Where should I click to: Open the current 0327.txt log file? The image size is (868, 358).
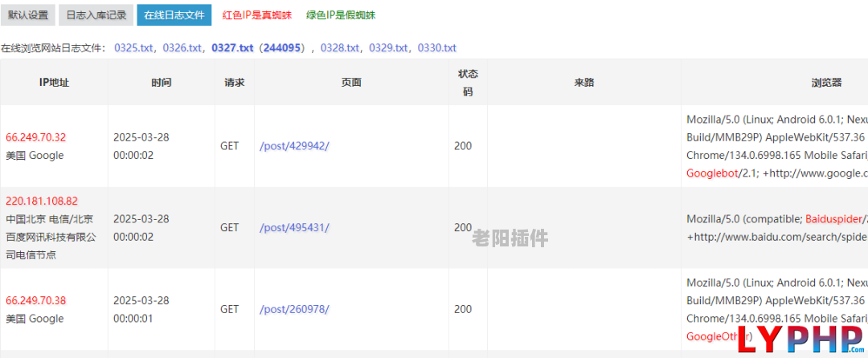coord(232,48)
